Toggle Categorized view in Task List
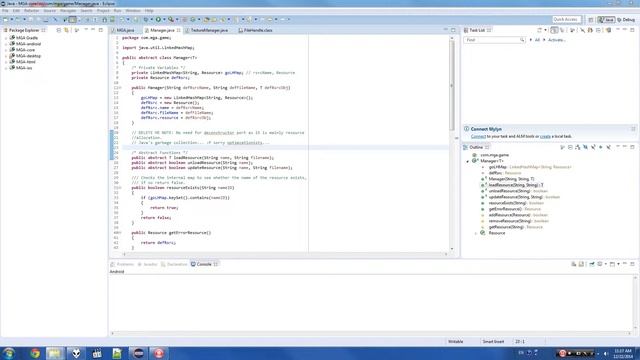The height and width of the screenshot is (360, 640). click(554, 30)
